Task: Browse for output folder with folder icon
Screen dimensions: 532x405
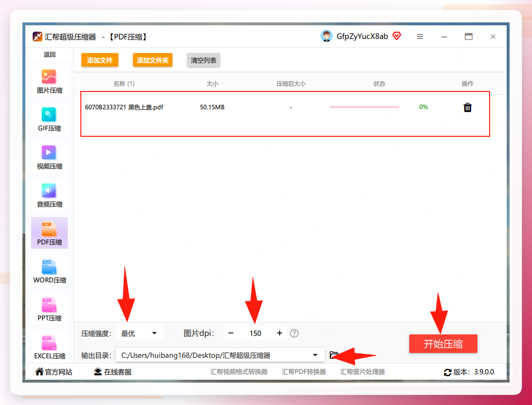Action: coord(334,355)
